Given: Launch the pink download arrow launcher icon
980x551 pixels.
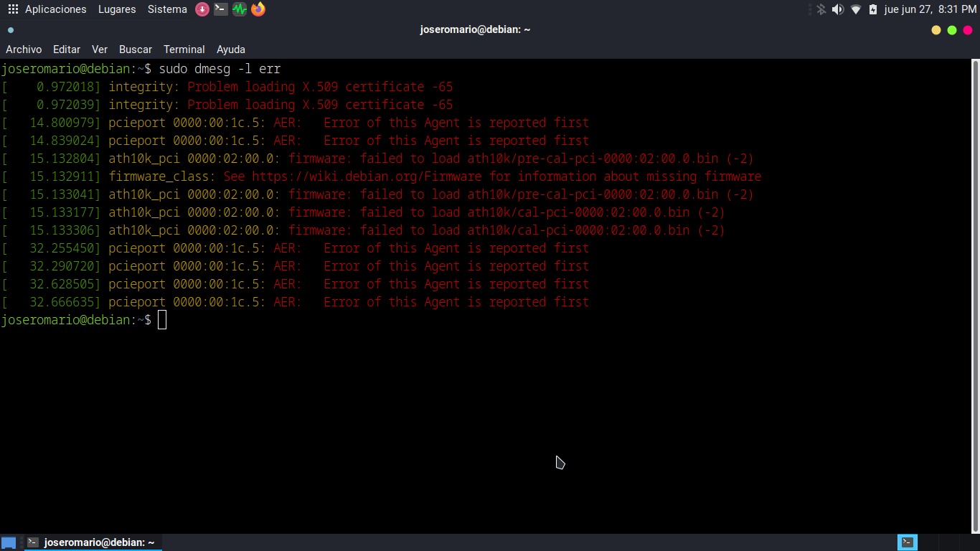Looking at the screenshot, I should point(202,9).
